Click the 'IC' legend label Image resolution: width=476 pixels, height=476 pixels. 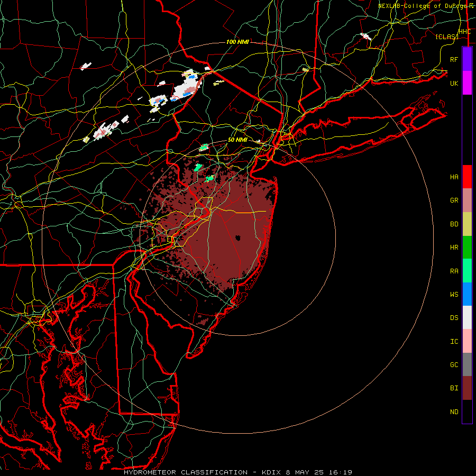click(x=454, y=342)
